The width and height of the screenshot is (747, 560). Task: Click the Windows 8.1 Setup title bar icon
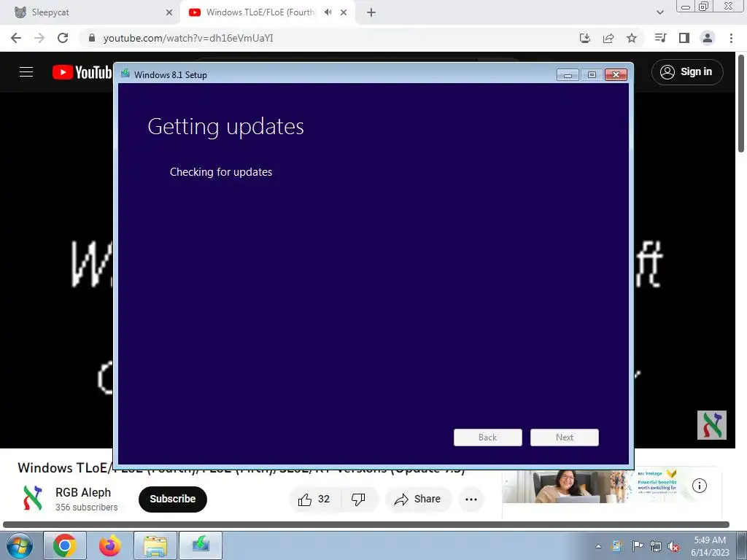125,74
